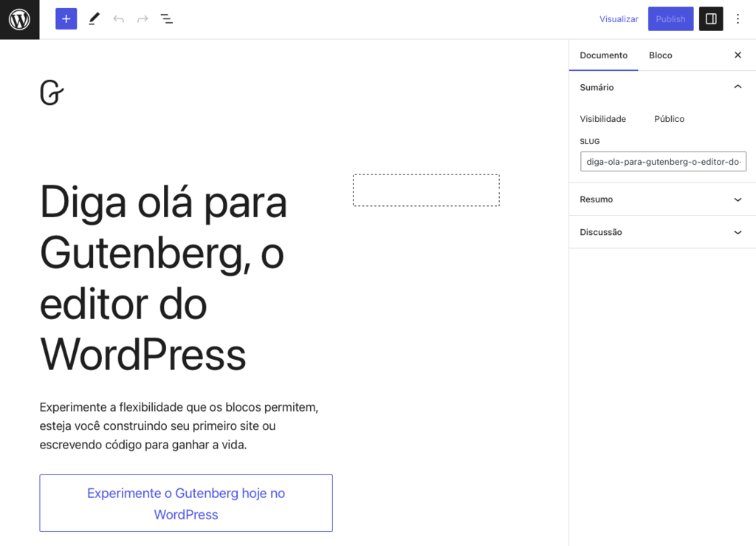
Task: Close the settings sidebar with the X
Action: click(x=737, y=55)
